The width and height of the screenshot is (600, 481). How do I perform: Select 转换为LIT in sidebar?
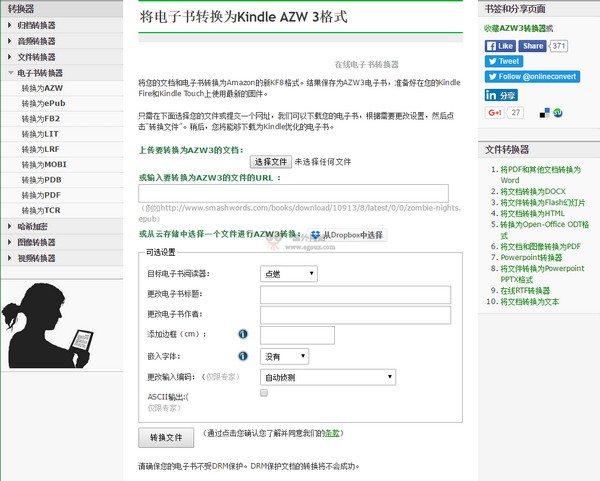tap(40, 134)
